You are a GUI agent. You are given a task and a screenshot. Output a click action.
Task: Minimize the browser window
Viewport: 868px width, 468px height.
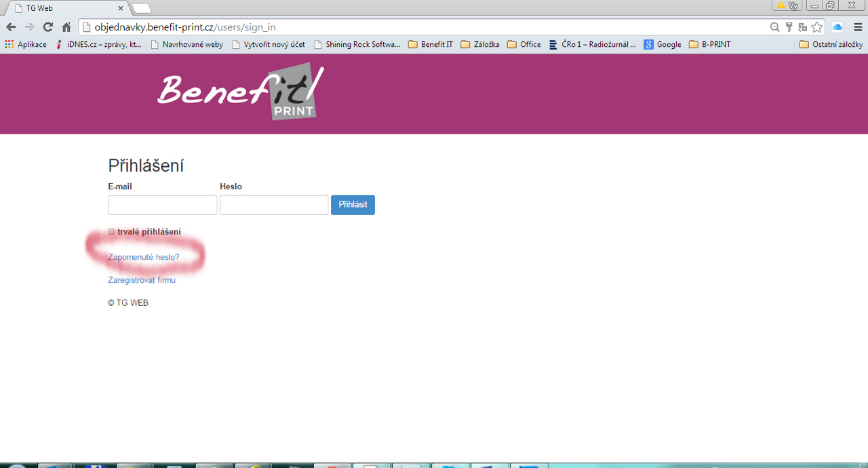coord(814,5)
